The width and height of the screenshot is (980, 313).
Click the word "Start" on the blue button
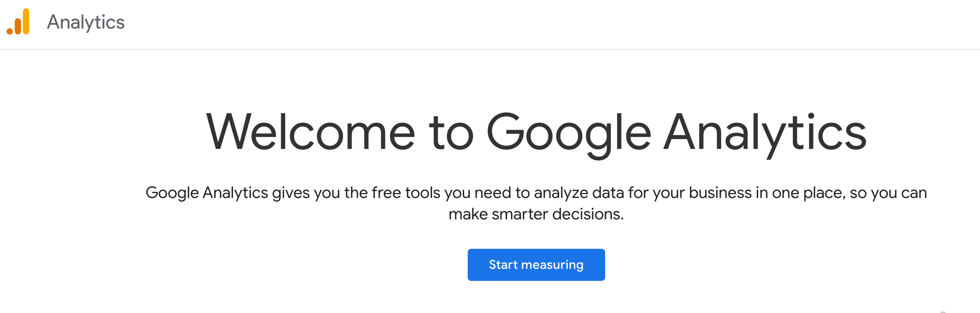coord(503,265)
